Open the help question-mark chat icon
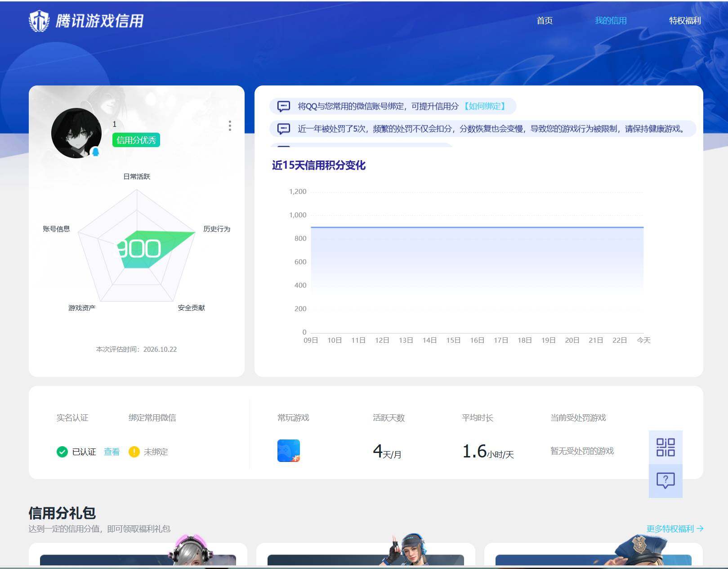 coord(665,481)
